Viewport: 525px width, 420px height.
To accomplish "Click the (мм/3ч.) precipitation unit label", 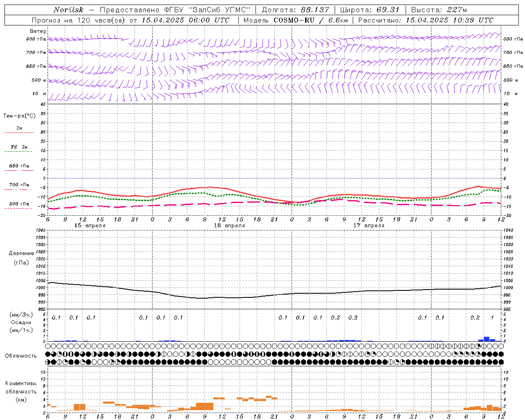I will pos(21,315).
